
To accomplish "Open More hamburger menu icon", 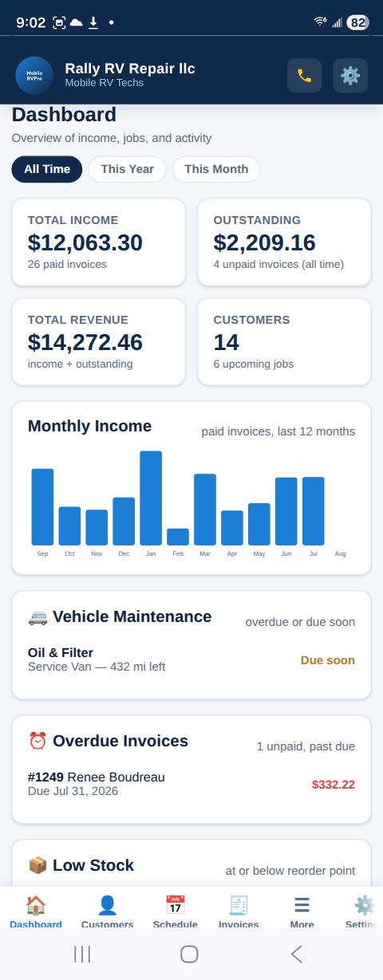I will (x=302, y=906).
